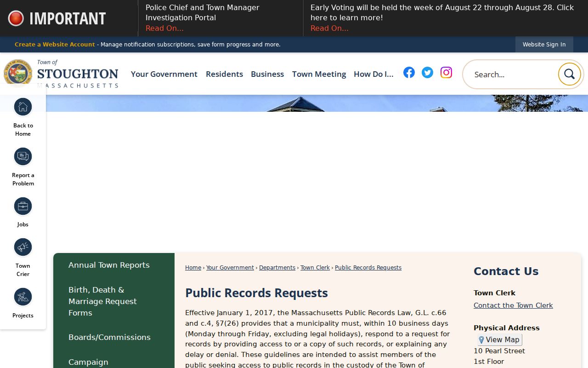Viewport: 588px width, 368px height.
Task: Open the Your Government menu
Action: [164, 74]
